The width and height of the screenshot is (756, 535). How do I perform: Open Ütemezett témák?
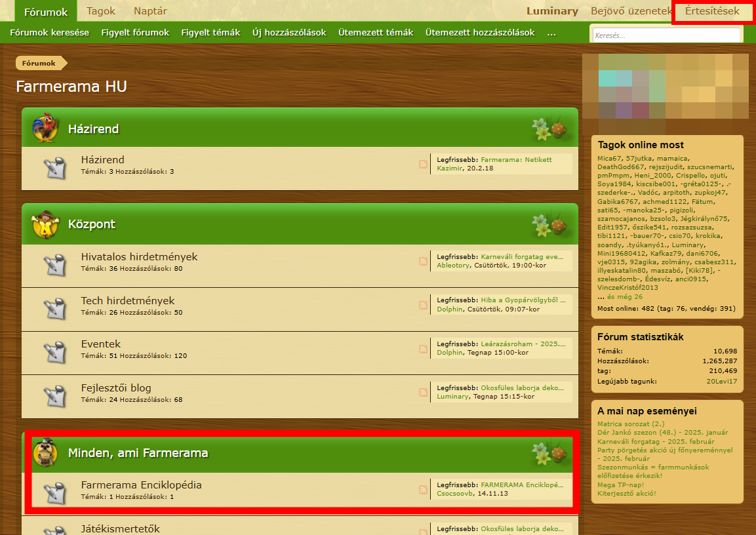pos(376,32)
